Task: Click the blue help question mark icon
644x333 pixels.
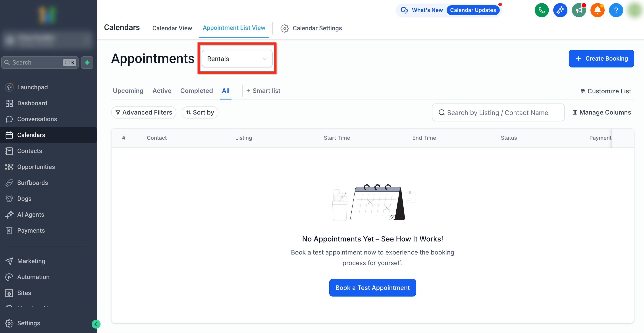Action: 616,10
